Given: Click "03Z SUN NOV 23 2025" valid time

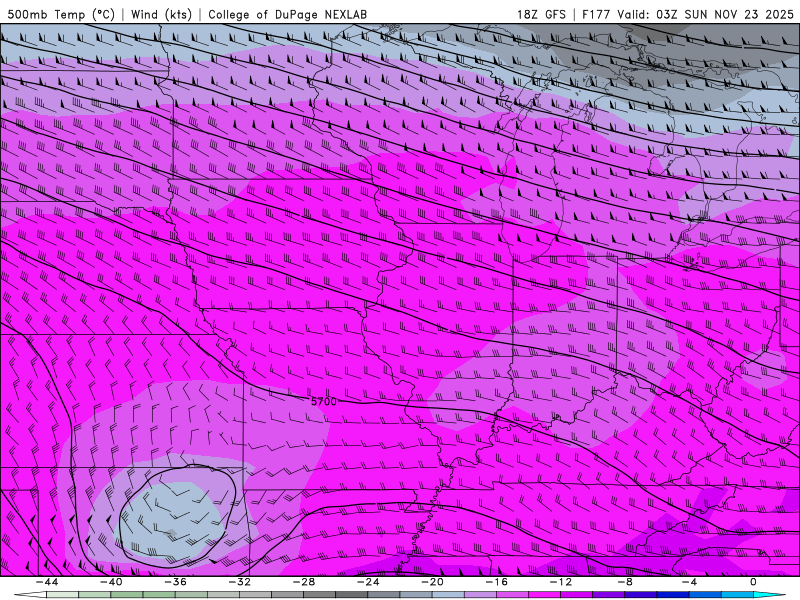Looking at the screenshot, I should point(725,14).
